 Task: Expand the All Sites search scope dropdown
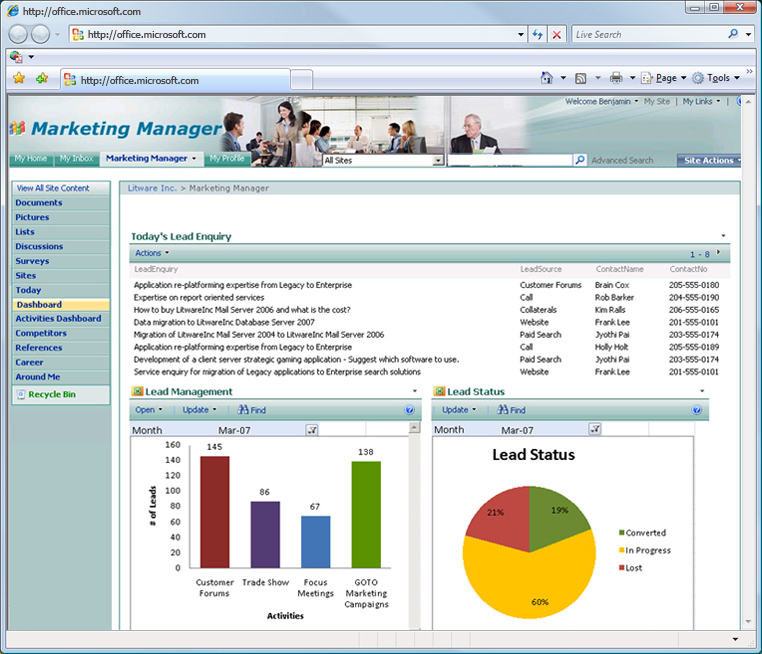[438, 160]
